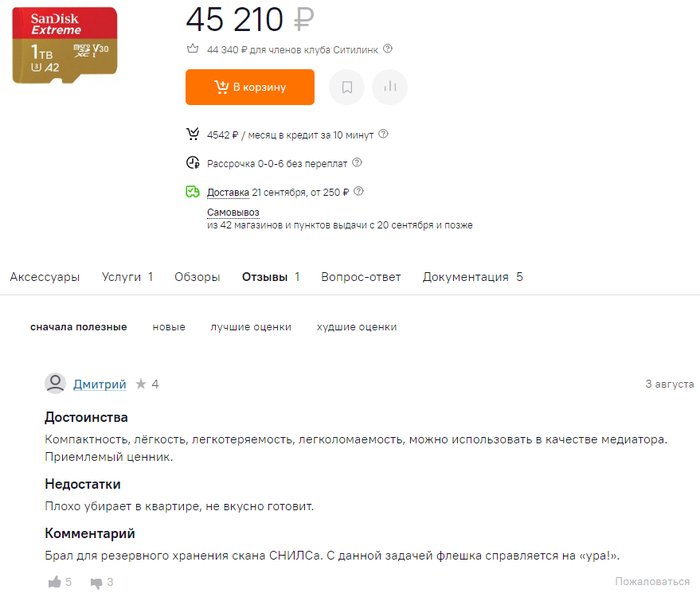The width and height of the screenshot is (700, 597).
Task: Open the Вопрос-ответ tab
Action: pos(361,277)
